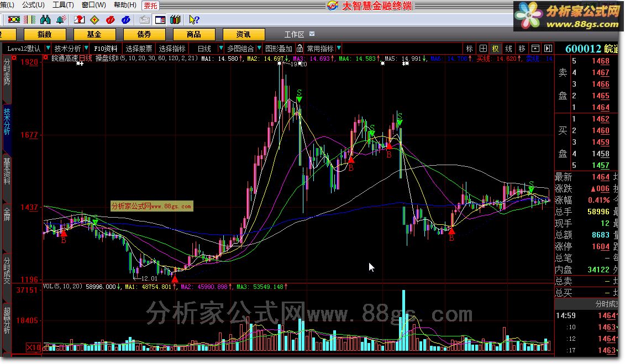The height and width of the screenshot is (364, 625).
Task: Expand the 日线 period dropdown arrow
Action: [220, 48]
